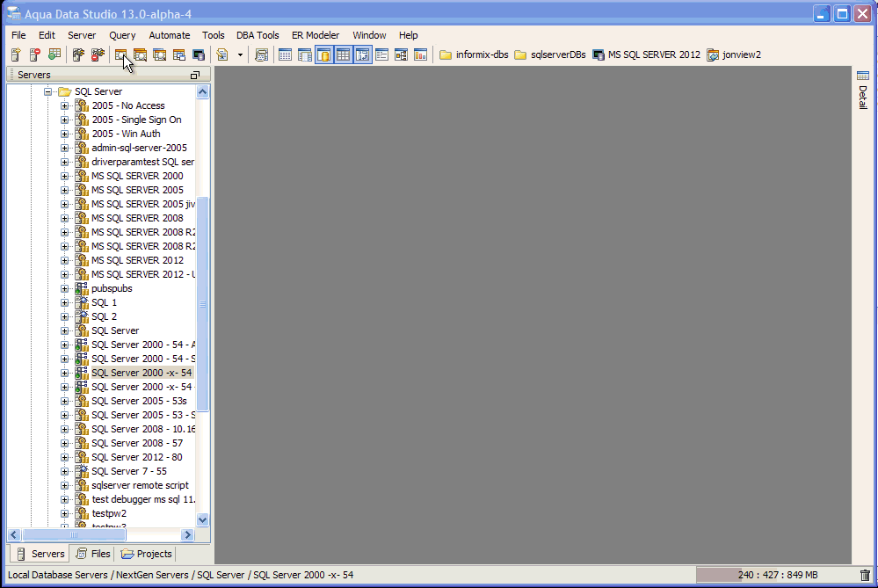Click the plain table grid icon after the calculator

tap(285, 54)
